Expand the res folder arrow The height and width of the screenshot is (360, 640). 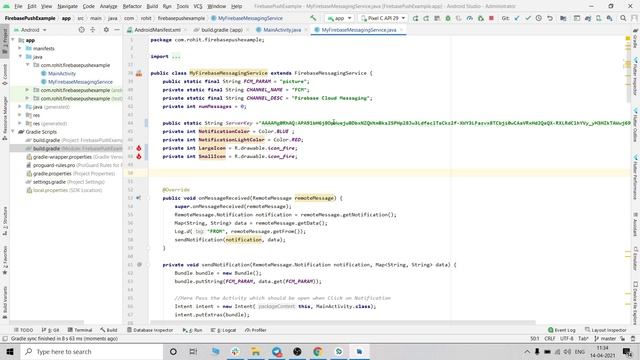(x=20, y=115)
